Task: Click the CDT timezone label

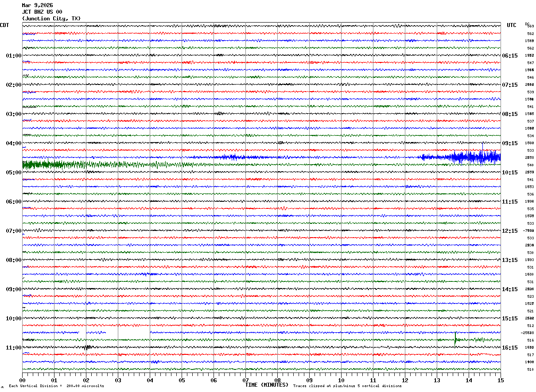Action: pos(4,25)
